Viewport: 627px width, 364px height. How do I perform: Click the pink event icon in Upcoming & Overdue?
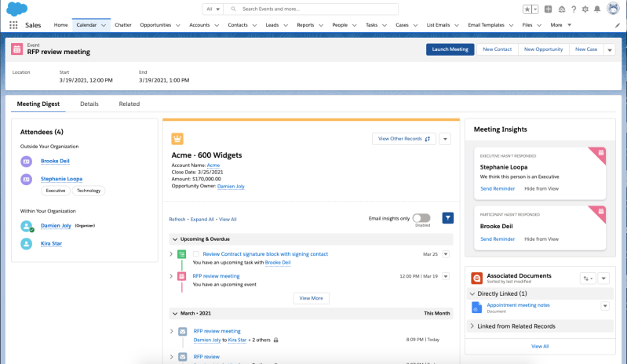click(181, 276)
